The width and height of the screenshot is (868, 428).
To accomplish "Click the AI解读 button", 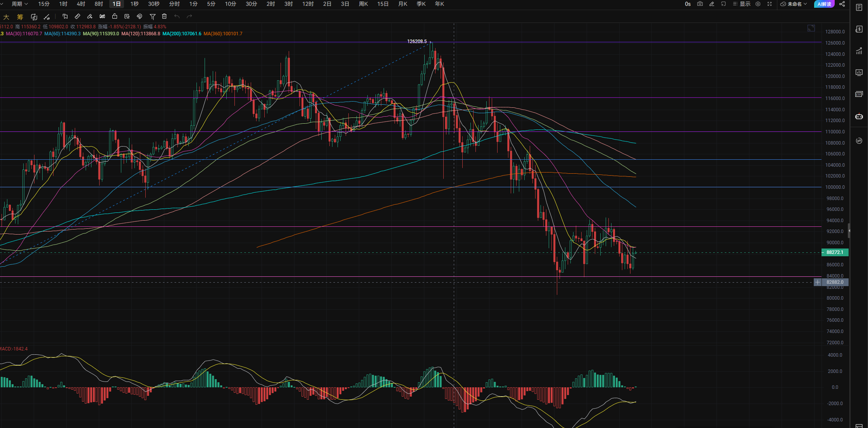I will pyautogui.click(x=824, y=4).
